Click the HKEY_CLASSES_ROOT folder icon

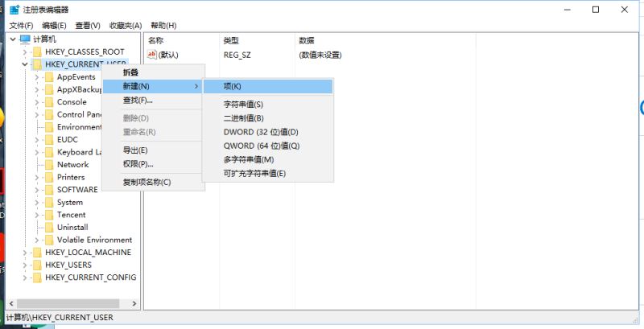(x=37, y=52)
